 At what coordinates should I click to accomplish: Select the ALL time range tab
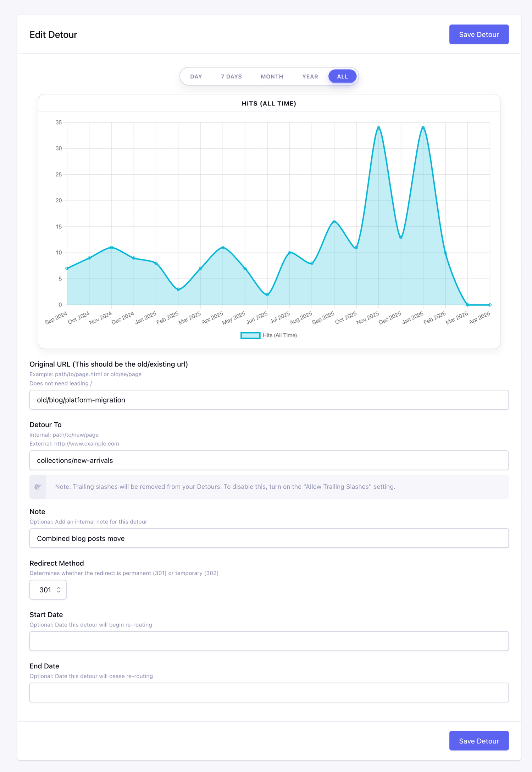tap(342, 77)
